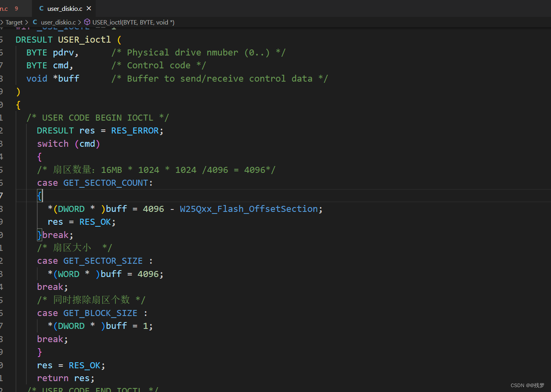This screenshot has width=551, height=392.
Task: Expand the chevron after user_diskio.c in the breadcrumb
Action: click(x=80, y=23)
